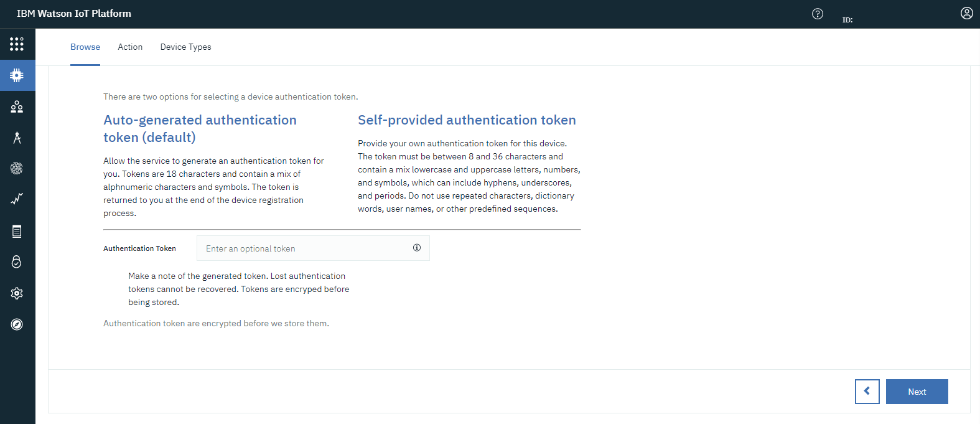Click the Rules document icon
The height and width of the screenshot is (424, 980).
(x=17, y=231)
